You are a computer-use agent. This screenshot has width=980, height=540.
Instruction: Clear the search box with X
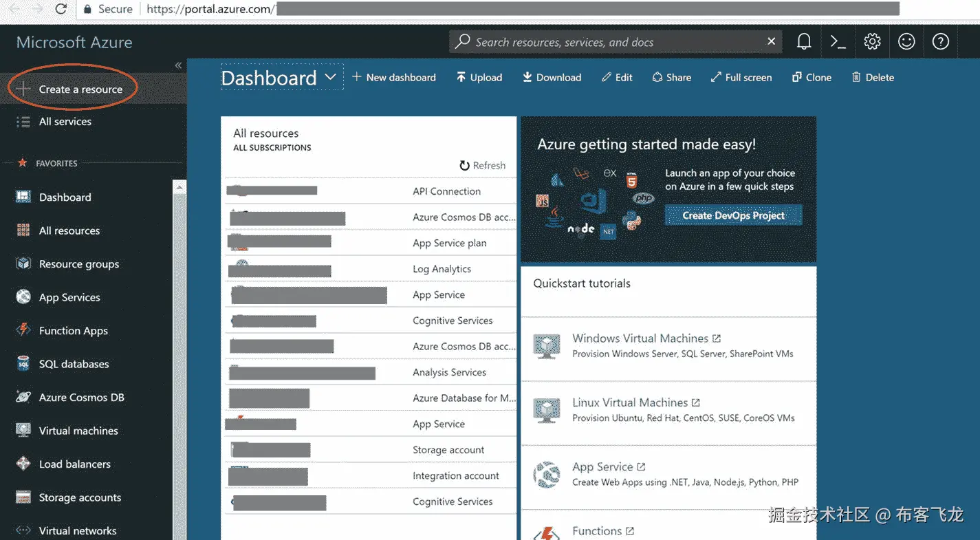(771, 42)
